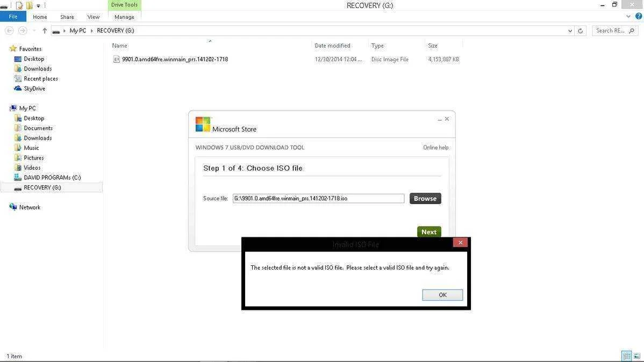Select Favorites in the navigation pane

tap(30, 49)
